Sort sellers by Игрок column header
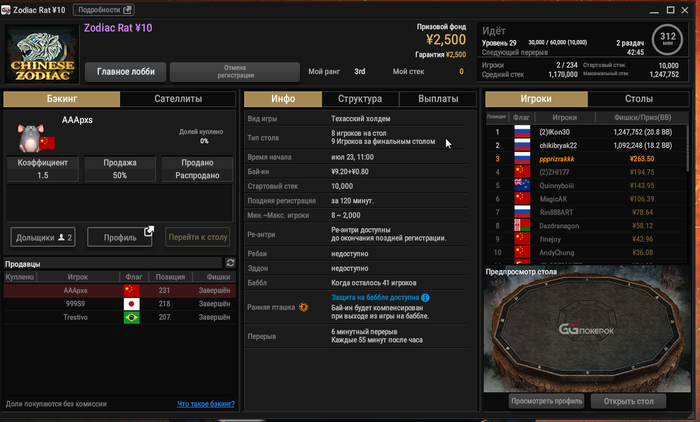Image resolution: width=700 pixels, height=422 pixels. pos(78,277)
